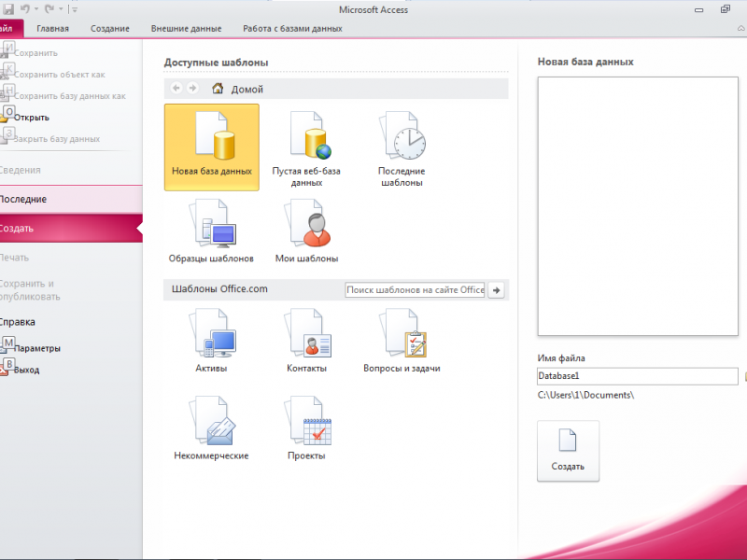Select the Активы Office.com template

click(211, 341)
